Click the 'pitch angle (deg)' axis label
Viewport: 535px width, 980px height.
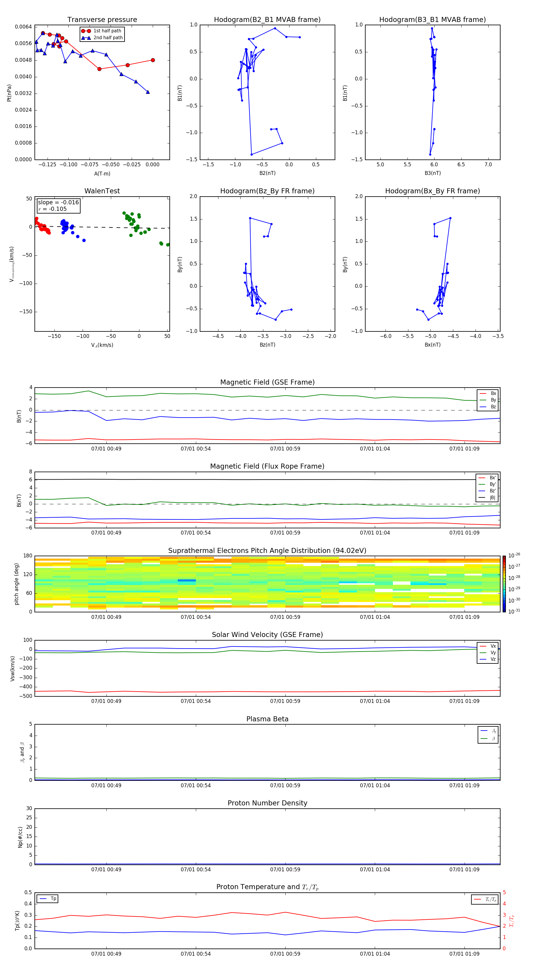[16, 584]
